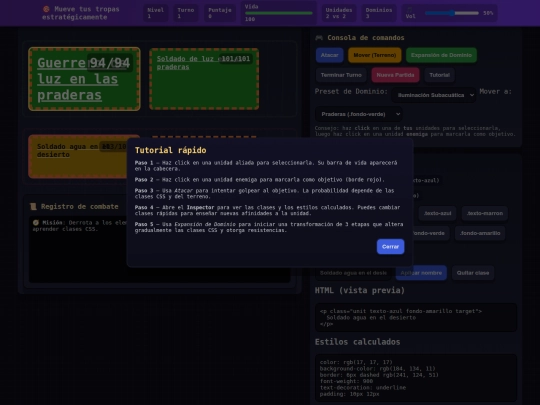Screen dimensions: 540x405
Task: Click the Atacar button
Action: click(x=330, y=55)
